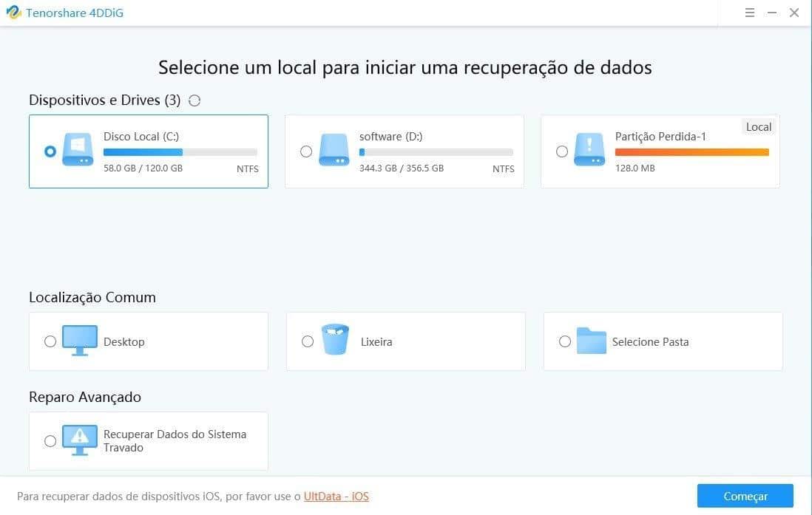Click the Tenorshare 4DDiG logo icon
The height and width of the screenshot is (515, 812).
[13, 13]
